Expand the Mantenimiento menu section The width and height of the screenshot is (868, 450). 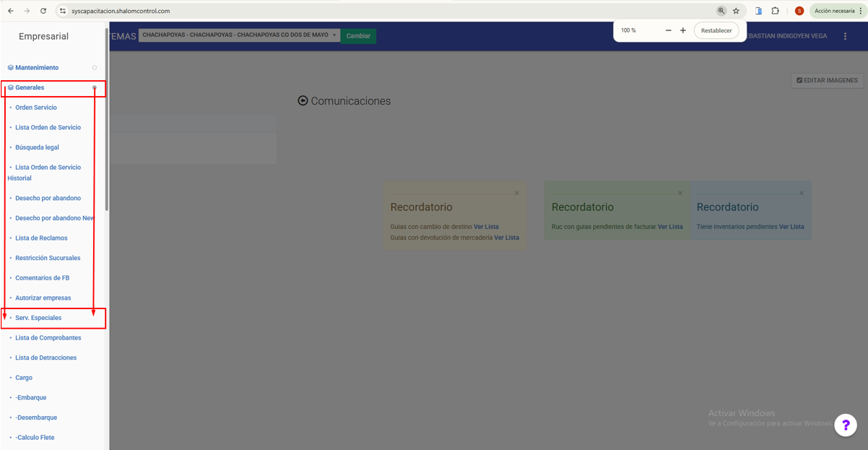(x=37, y=68)
